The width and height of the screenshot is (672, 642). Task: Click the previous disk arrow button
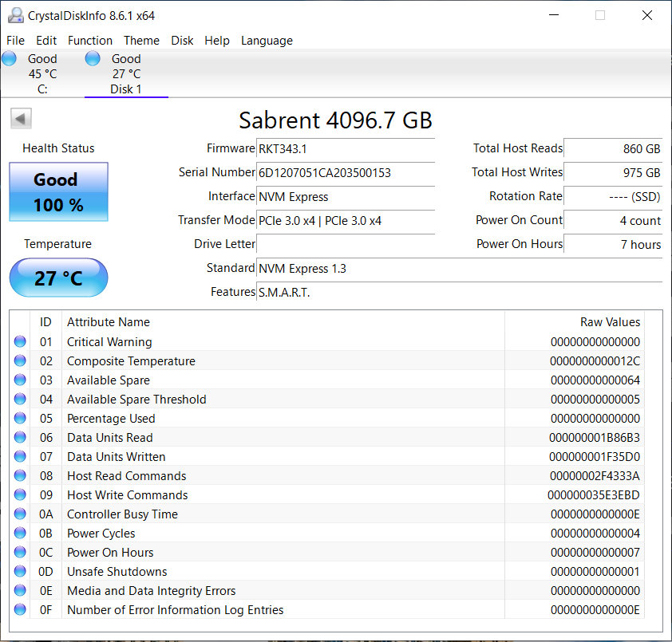[x=21, y=119]
